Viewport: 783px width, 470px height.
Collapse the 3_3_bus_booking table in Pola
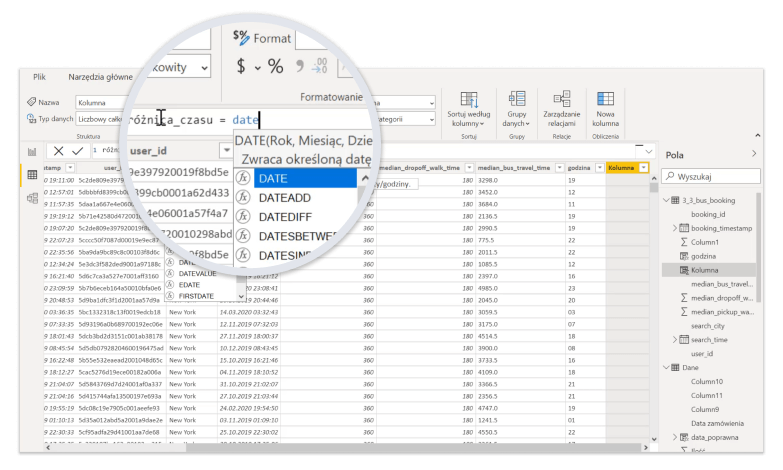(667, 200)
